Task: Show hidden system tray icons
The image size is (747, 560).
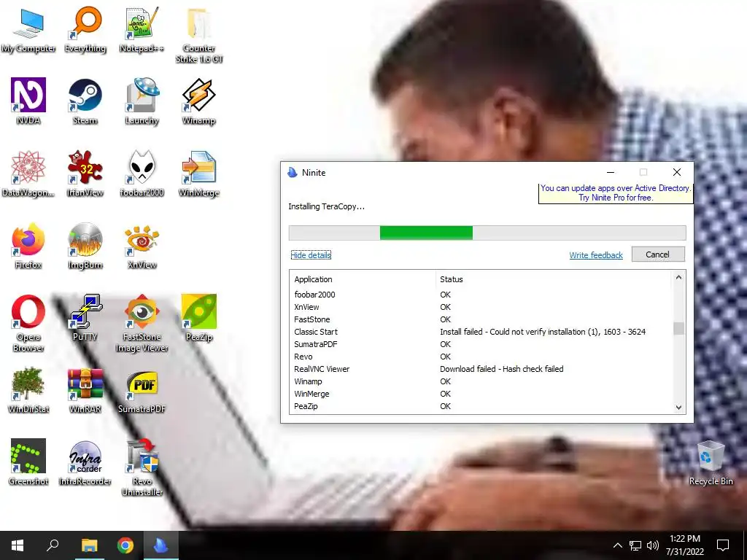Action: click(x=617, y=545)
